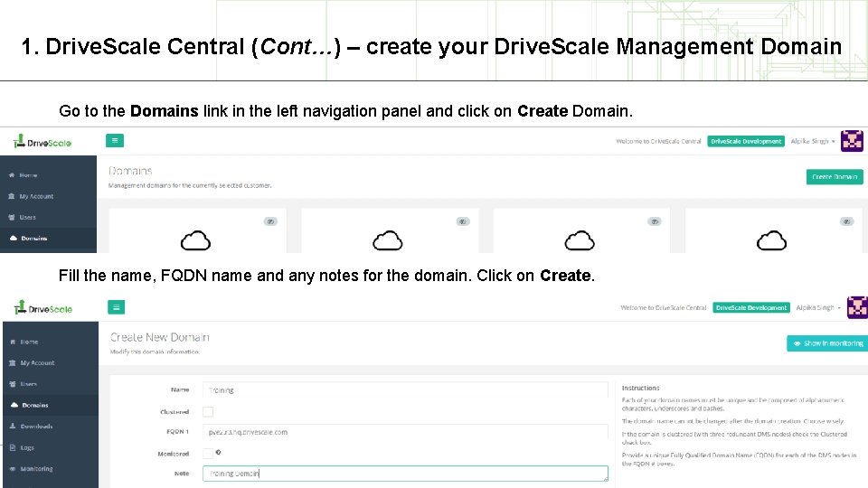Click the cloud icon on the third domain card
Image resolution: width=868 pixels, height=488 pixels.
pyautogui.click(x=580, y=240)
